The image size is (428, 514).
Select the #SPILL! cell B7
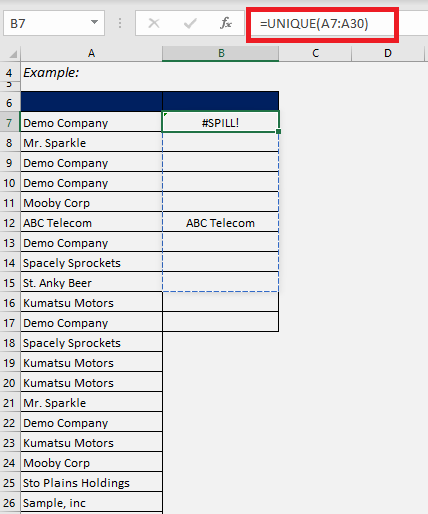pyautogui.click(x=220, y=122)
